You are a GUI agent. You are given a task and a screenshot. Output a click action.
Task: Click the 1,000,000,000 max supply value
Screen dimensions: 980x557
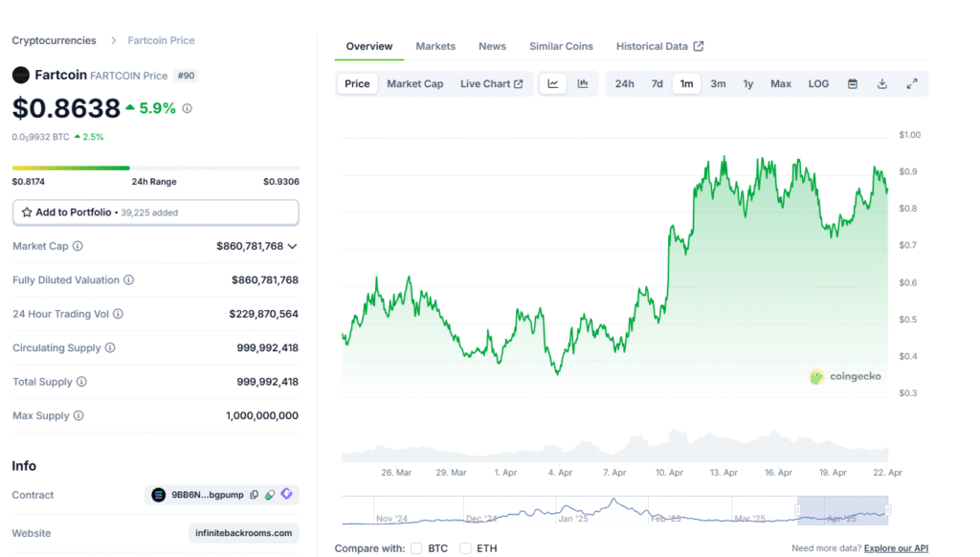coord(262,415)
